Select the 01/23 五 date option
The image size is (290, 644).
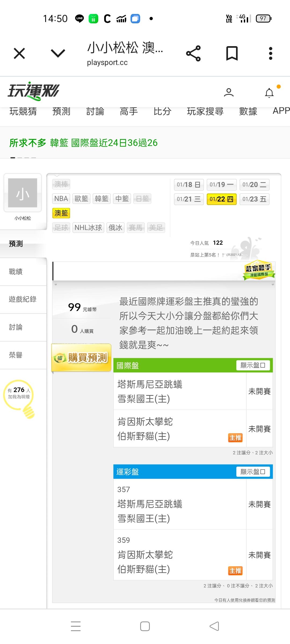254,199
